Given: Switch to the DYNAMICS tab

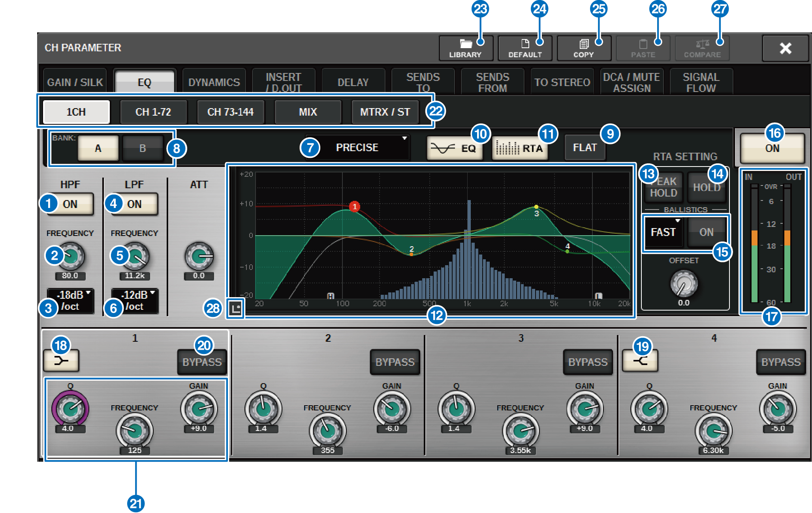Looking at the screenshot, I should pos(214,82).
